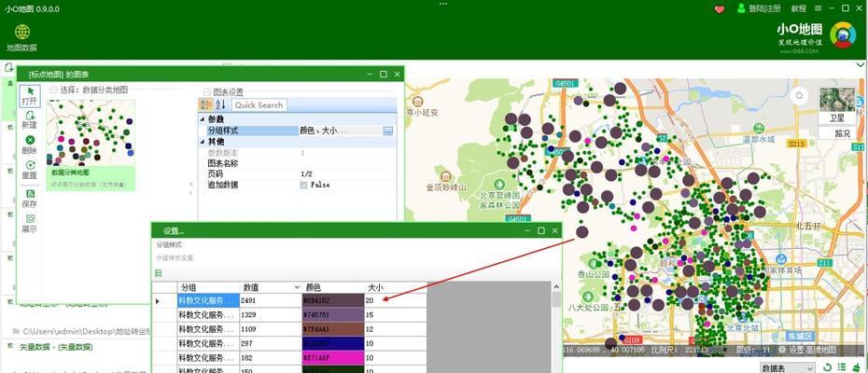868x373 pixels.
Task: Open the 数据表 dropdown at bottom right
Action: (787, 368)
